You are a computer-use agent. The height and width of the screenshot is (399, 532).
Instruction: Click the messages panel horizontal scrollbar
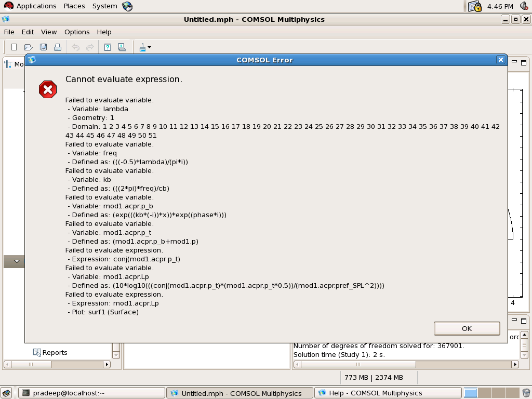click(358, 364)
